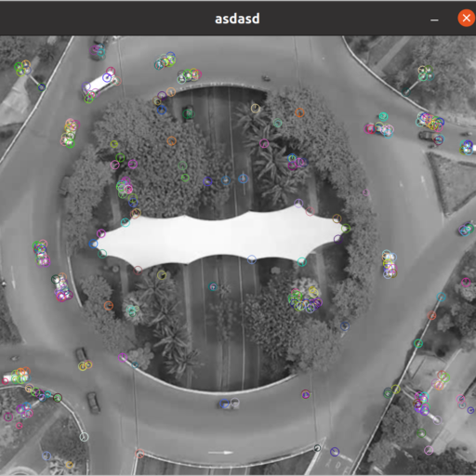
Task: Click the orange keypoint circle on lower-left trees
Action: 109,306
